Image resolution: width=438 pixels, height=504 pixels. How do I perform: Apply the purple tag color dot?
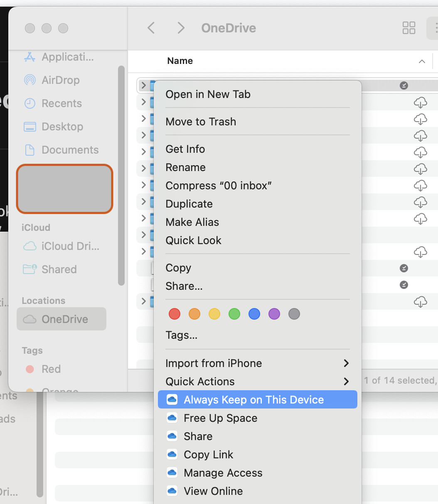click(x=274, y=314)
